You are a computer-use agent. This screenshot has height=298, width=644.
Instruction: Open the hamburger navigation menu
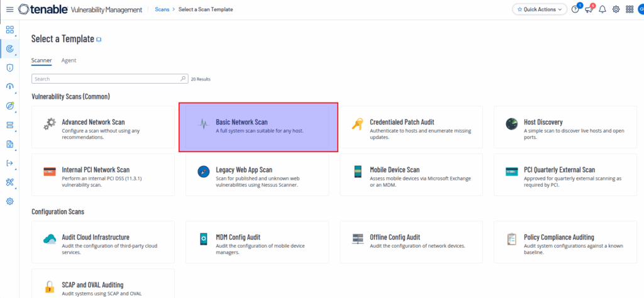[x=9, y=9]
